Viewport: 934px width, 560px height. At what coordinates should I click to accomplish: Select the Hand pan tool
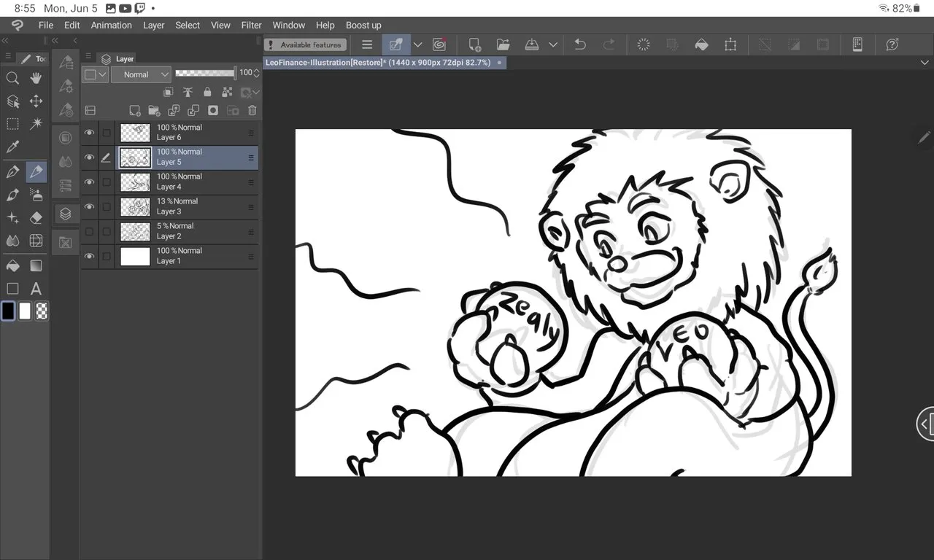(x=36, y=78)
